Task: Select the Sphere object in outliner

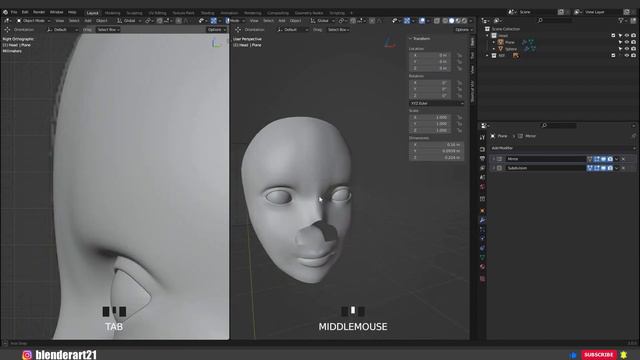Action: tap(511, 49)
